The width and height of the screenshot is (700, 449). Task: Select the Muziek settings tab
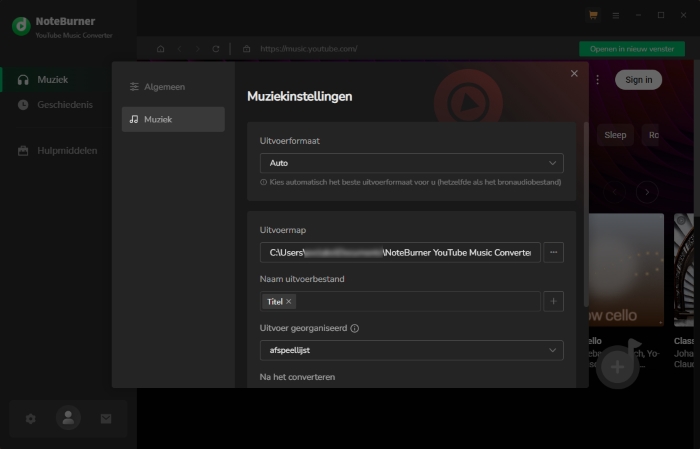[173, 119]
